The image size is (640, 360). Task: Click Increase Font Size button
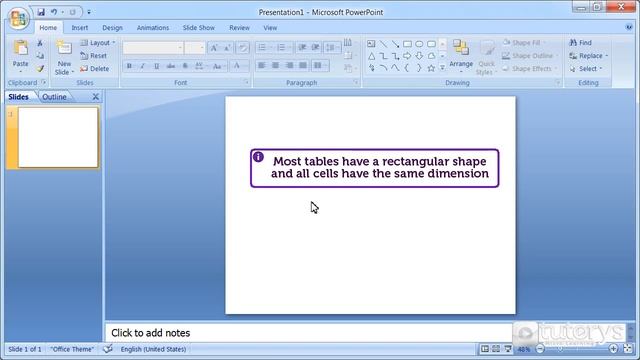click(x=214, y=48)
